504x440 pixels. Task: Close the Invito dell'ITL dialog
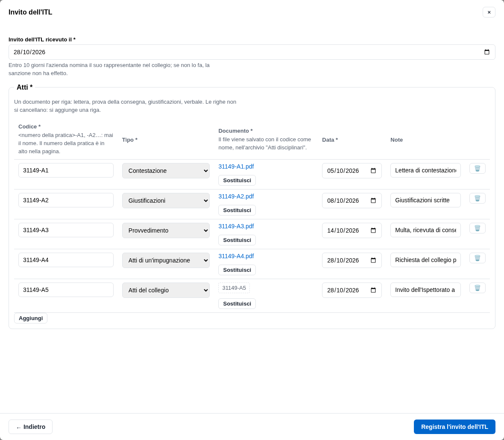(x=489, y=12)
